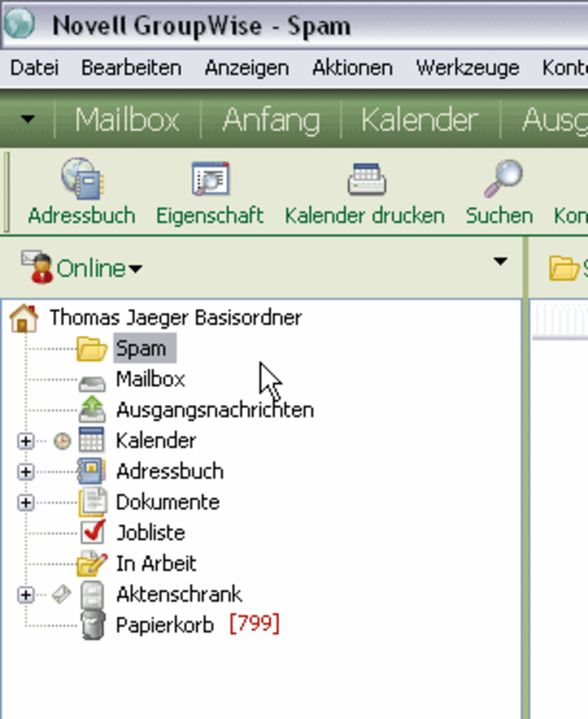The height and width of the screenshot is (719, 588).
Task: Click the Mailbox tray icon in tree
Action: pyautogui.click(x=92, y=383)
